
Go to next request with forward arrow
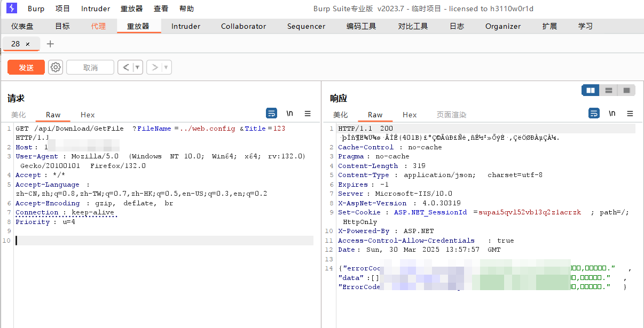[x=154, y=67]
